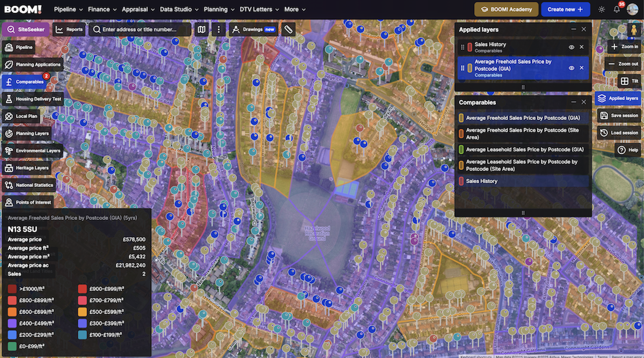Viewport: 644px width, 358px height.
Task: Click the address or title number search field
Action: [140, 30]
